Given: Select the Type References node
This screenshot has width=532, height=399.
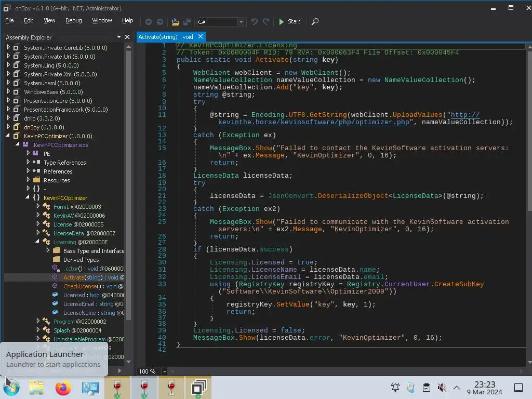Looking at the screenshot, I should tap(64, 163).
